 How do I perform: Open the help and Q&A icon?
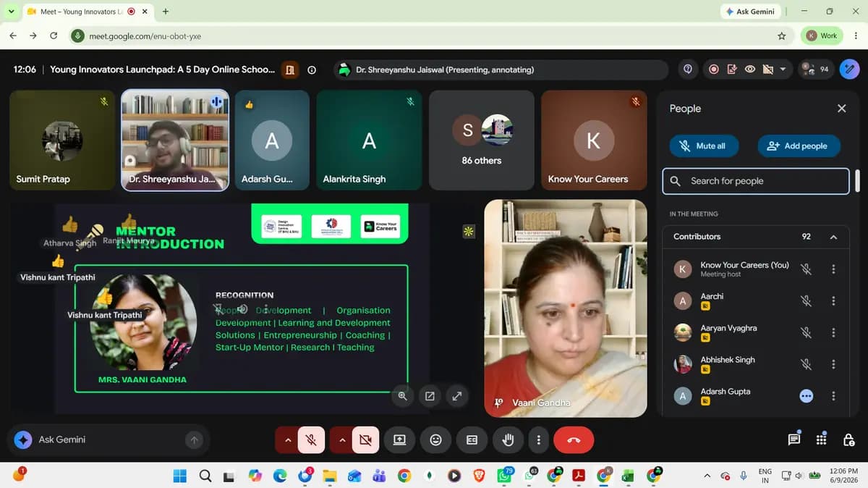click(688, 70)
